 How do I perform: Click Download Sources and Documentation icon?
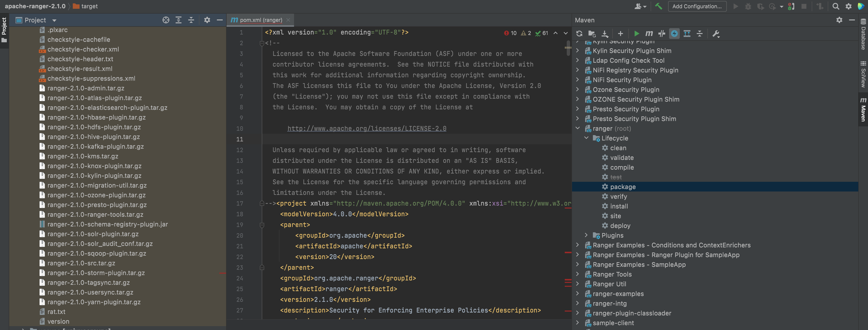[x=605, y=33]
